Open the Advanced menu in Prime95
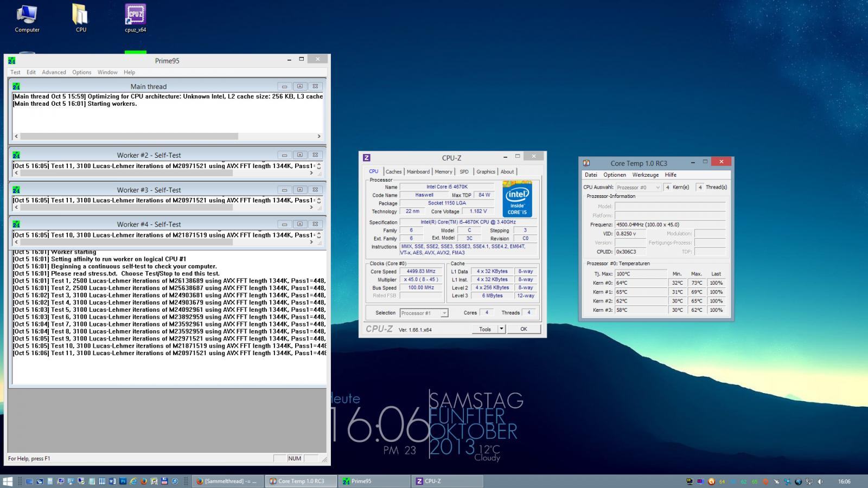 (x=54, y=72)
